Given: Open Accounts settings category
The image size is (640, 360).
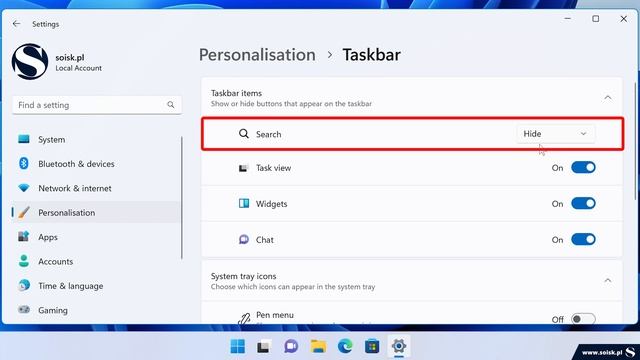Looking at the screenshot, I should [x=96, y=262].
